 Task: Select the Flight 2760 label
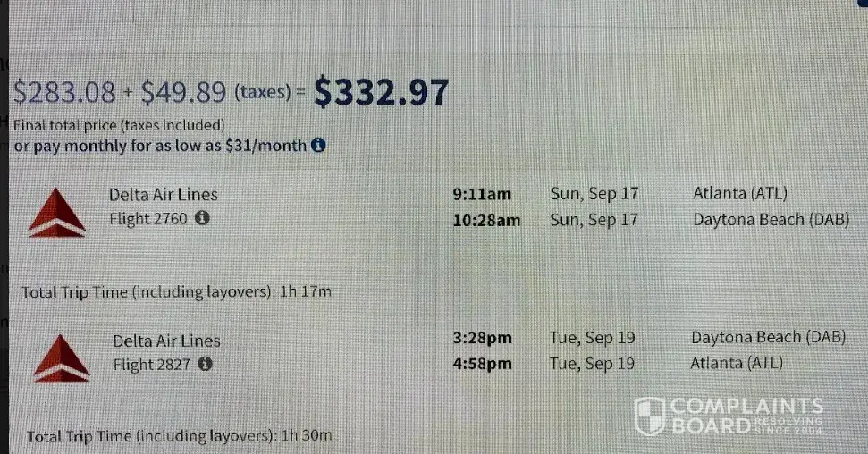(x=148, y=217)
